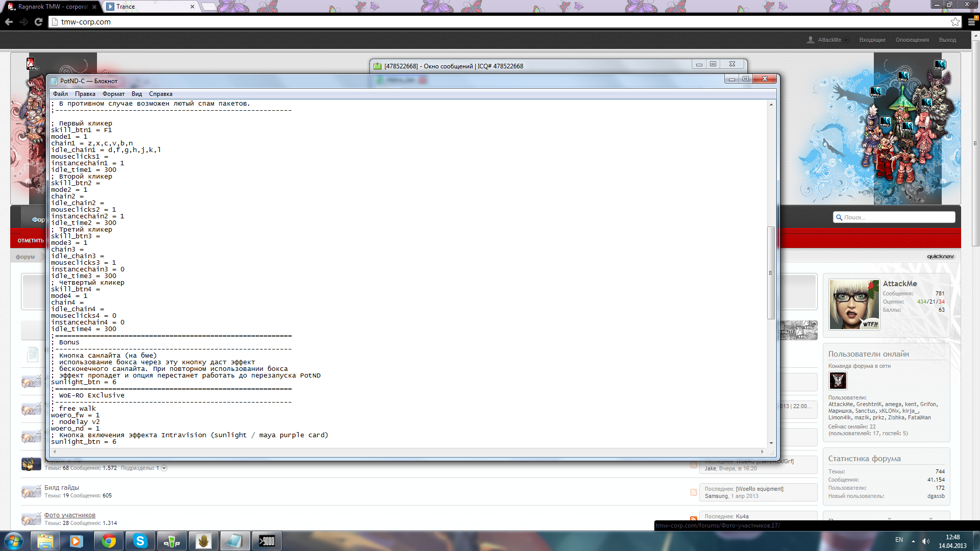Click the форум breadcrumb
The width and height of the screenshot is (980, 551).
coord(25,257)
